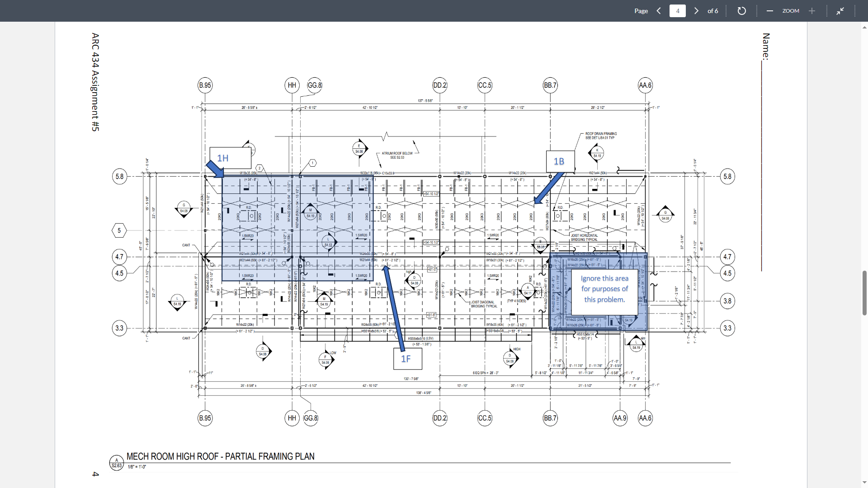Click the 'MECH ROOM HIGH ROOF' title text

click(221, 456)
